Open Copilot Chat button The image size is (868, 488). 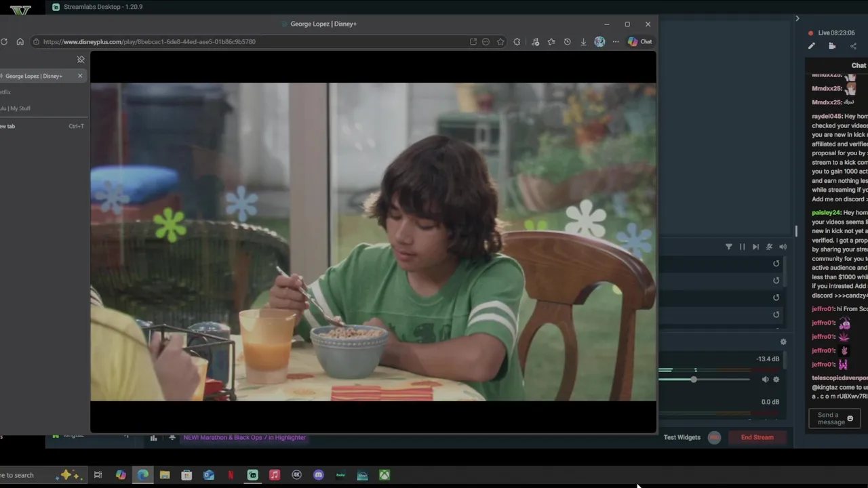(639, 41)
